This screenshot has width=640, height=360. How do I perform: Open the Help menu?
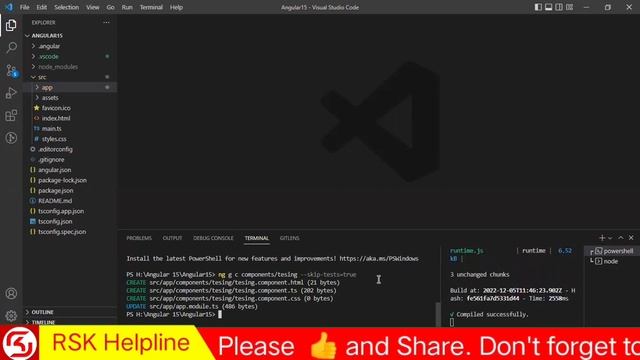click(176, 7)
